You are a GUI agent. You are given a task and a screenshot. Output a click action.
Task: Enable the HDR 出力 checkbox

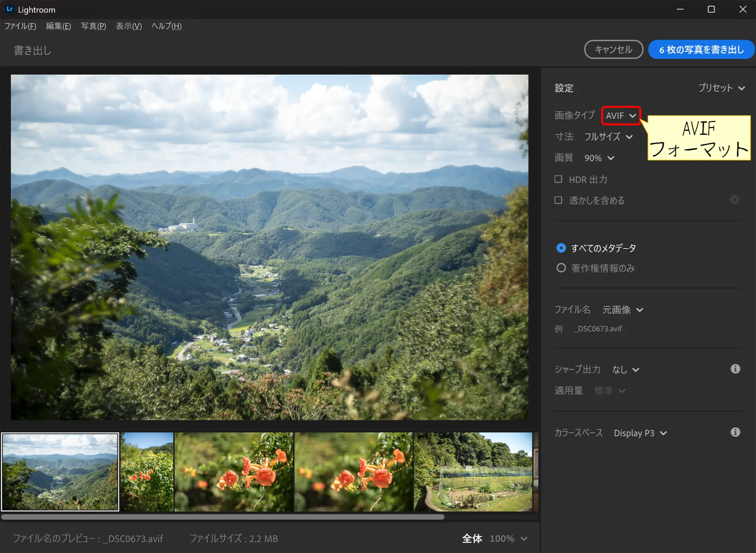click(558, 179)
